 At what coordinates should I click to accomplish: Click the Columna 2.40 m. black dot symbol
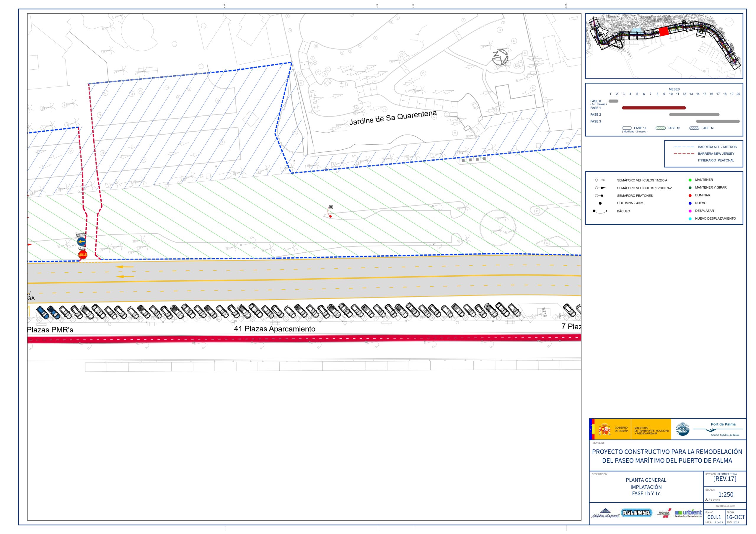point(600,203)
